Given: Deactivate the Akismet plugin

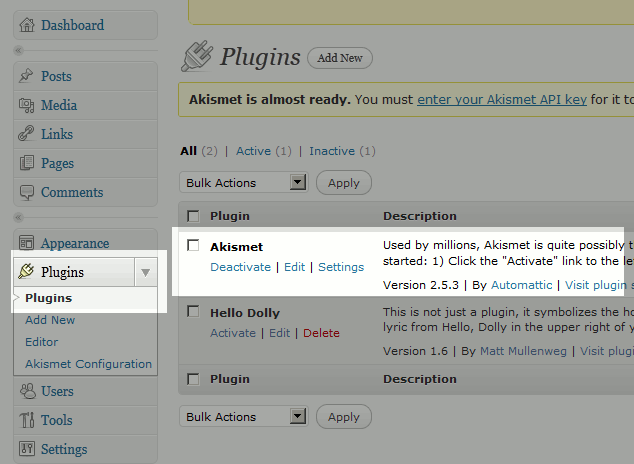Looking at the screenshot, I should tap(240, 267).
